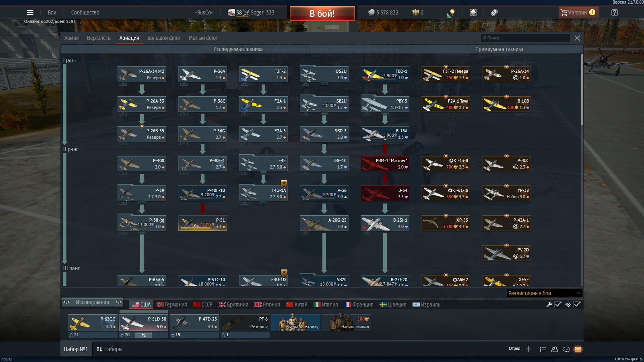Open the diamond-shaped items icon in top bar
The height and width of the screenshot is (362, 644).
pos(473,12)
